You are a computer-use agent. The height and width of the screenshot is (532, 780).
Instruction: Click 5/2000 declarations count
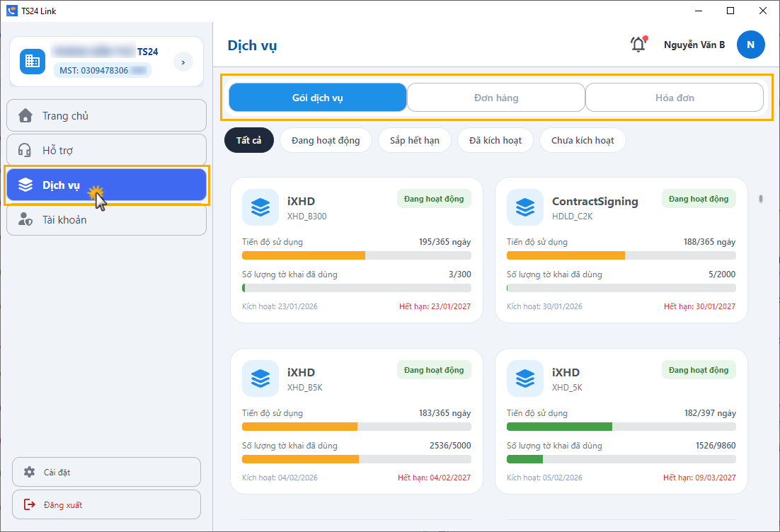pyautogui.click(x=722, y=274)
